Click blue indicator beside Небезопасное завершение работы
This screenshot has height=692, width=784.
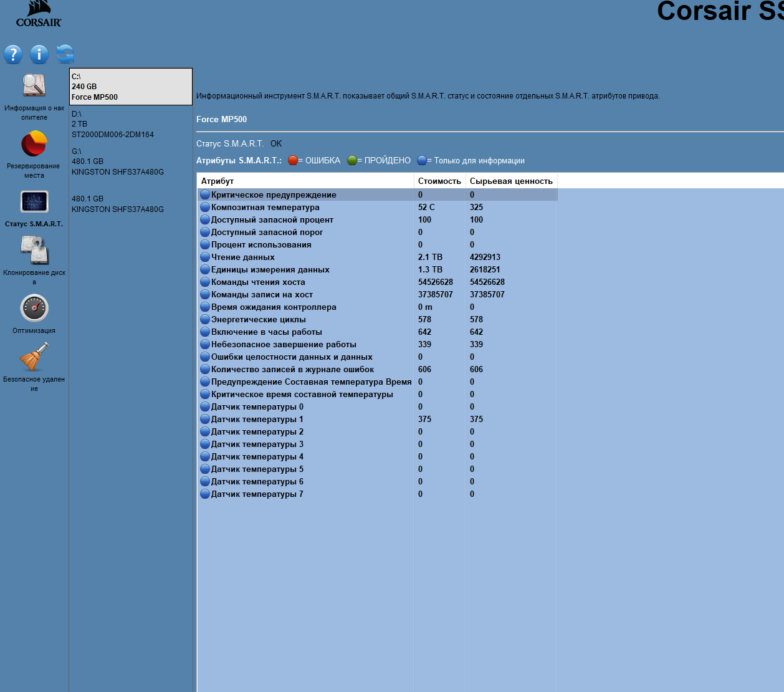pyautogui.click(x=205, y=344)
